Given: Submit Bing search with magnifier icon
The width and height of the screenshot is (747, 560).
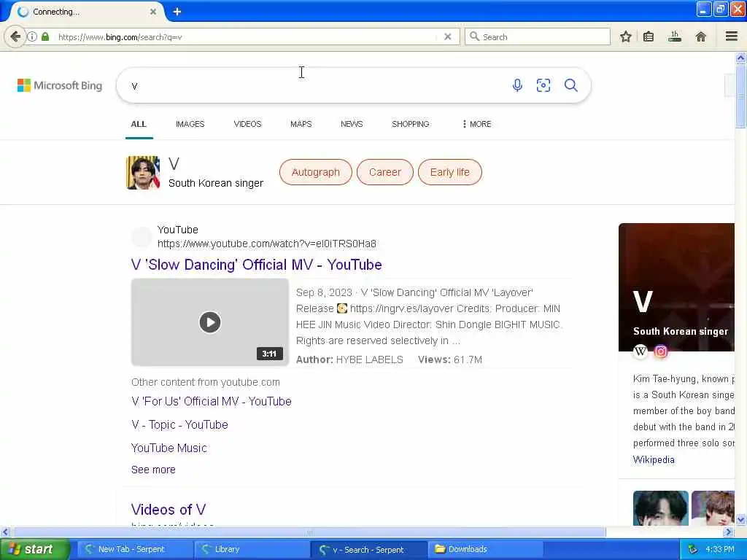Looking at the screenshot, I should (x=570, y=85).
